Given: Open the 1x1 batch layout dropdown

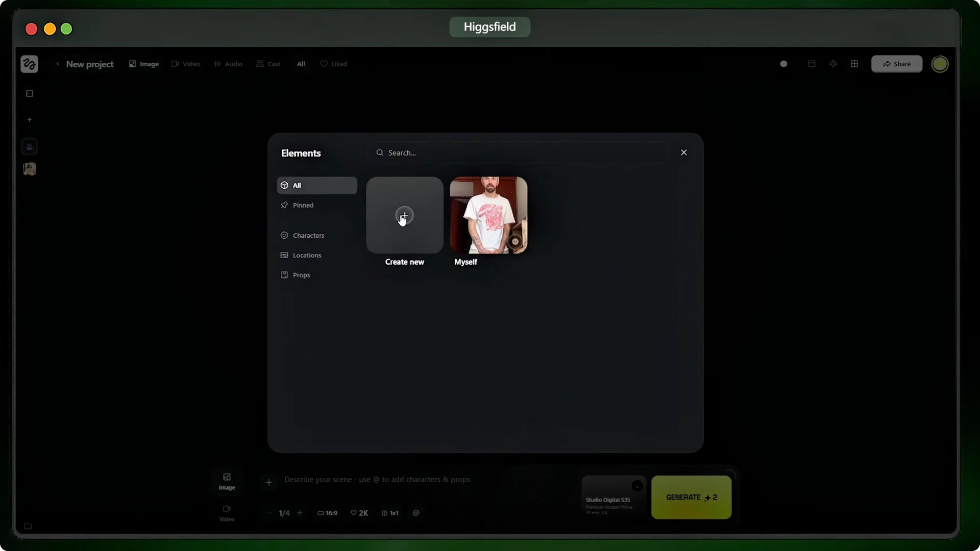Looking at the screenshot, I should click(390, 513).
